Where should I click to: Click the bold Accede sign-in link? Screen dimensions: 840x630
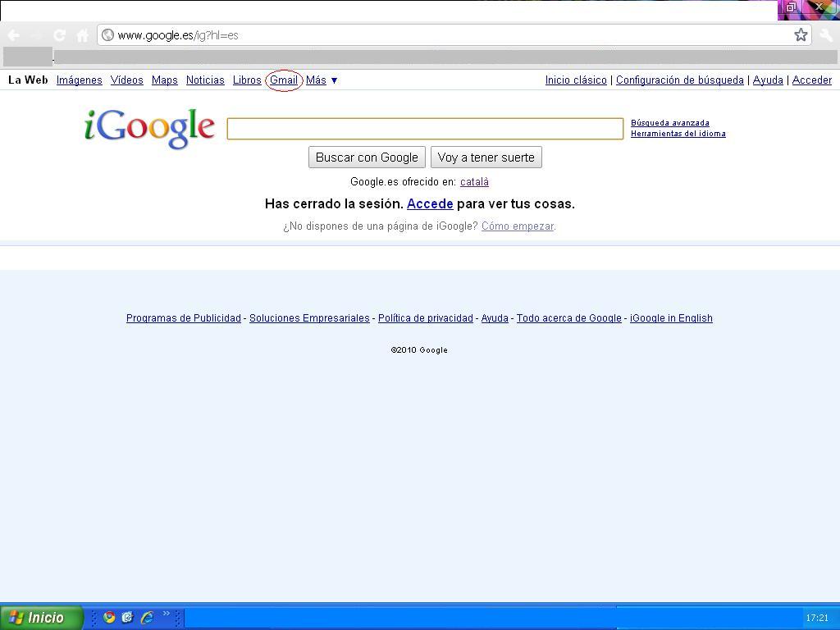tap(430, 203)
